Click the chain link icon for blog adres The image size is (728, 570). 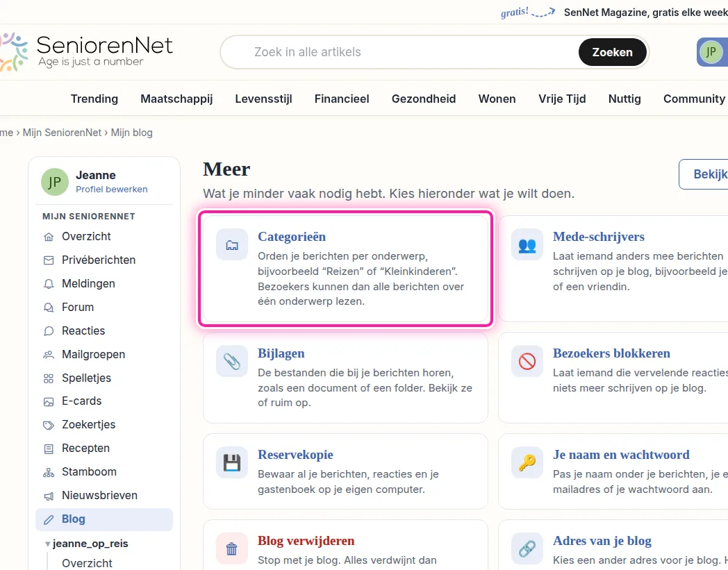point(527,548)
